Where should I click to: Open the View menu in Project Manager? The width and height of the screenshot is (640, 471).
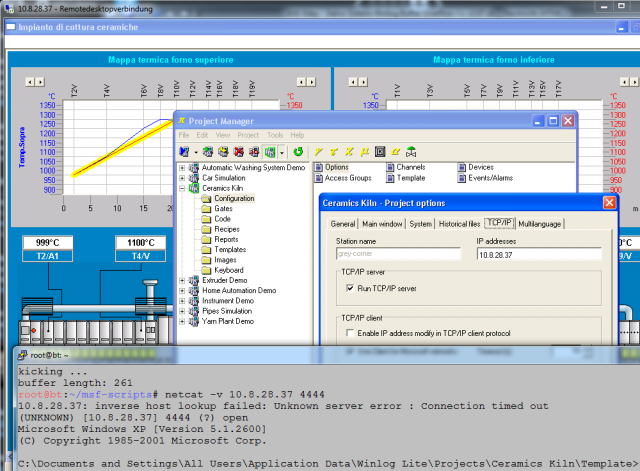point(223,135)
